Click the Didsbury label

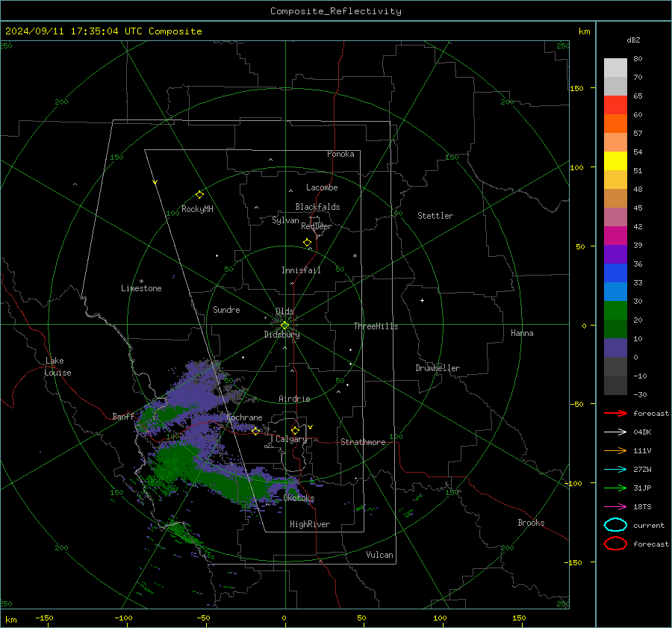click(x=281, y=335)
